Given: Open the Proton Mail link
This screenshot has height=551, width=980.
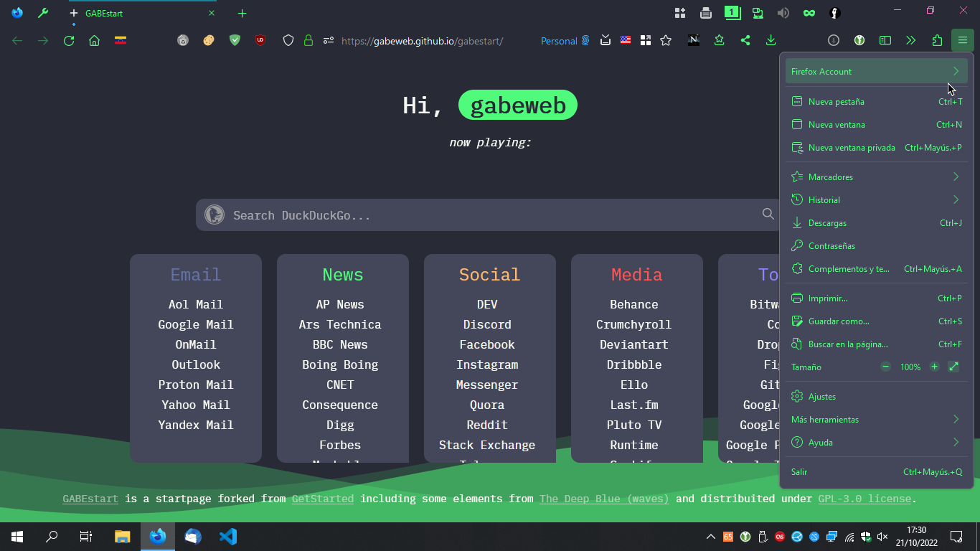Looking at the screenshot, I should pyautogui.click(x=196, y=385).
